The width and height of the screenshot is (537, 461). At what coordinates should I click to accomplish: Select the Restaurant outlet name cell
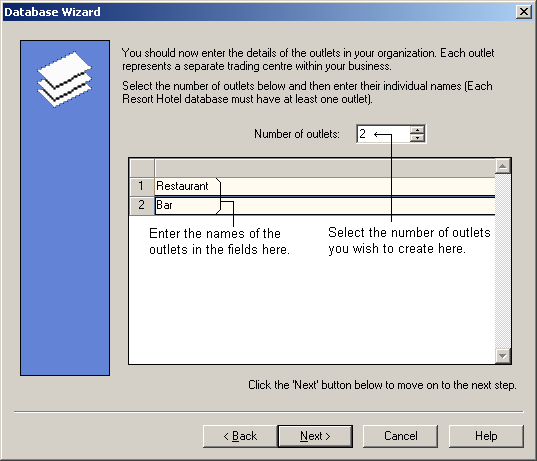[325, 186]
